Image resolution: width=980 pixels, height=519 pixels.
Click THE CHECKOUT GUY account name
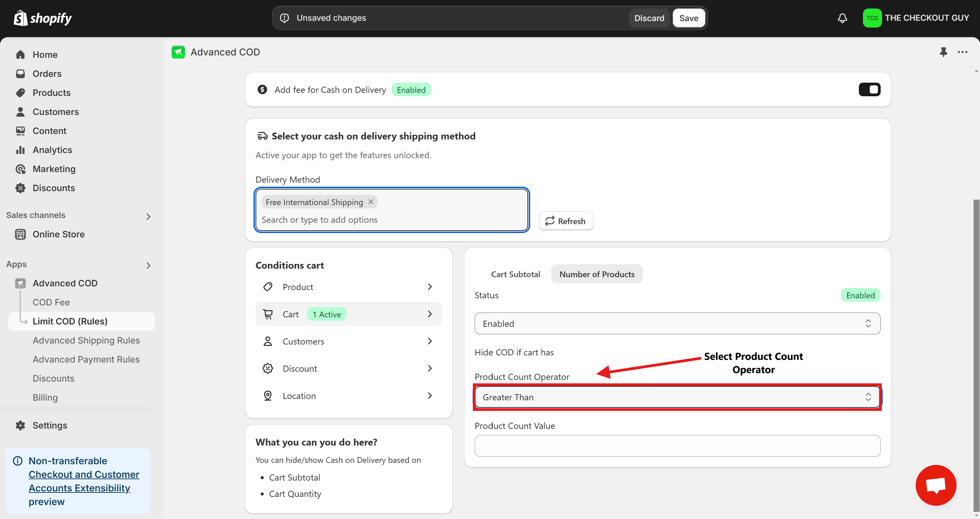(927, 18)
